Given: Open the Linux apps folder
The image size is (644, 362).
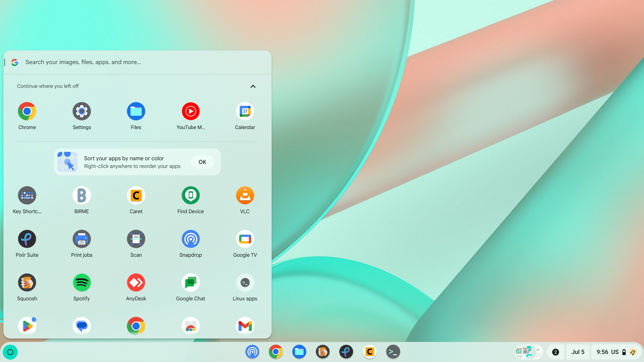Looking at the screenshot, I should coord(245,282).
